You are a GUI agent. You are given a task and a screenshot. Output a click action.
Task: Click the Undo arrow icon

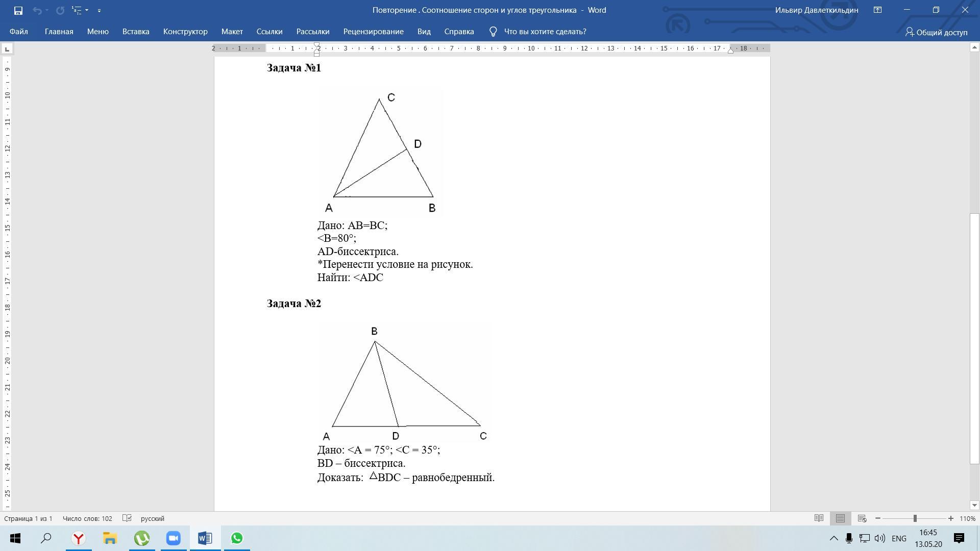coord(37,10)
